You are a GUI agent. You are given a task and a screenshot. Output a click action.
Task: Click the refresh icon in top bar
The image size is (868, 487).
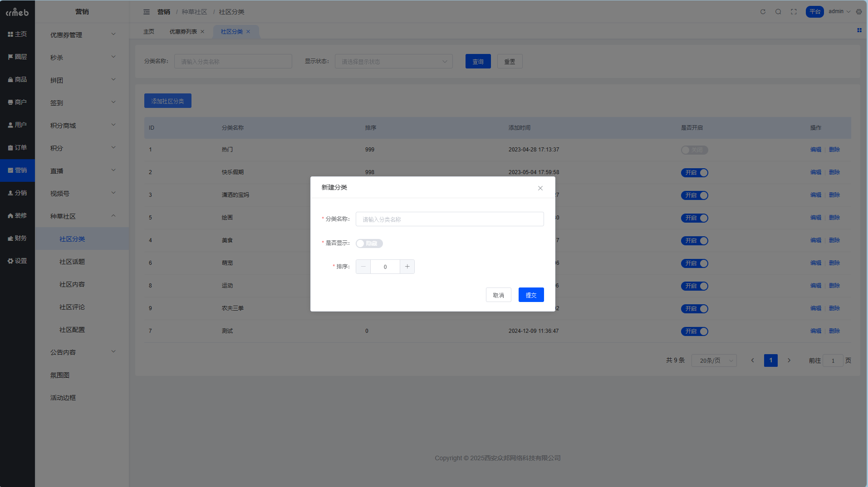point(763,12)
